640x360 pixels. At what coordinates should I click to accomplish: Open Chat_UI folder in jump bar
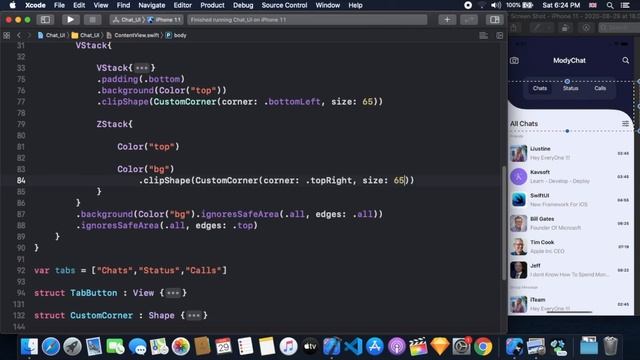tap(85, 36)
